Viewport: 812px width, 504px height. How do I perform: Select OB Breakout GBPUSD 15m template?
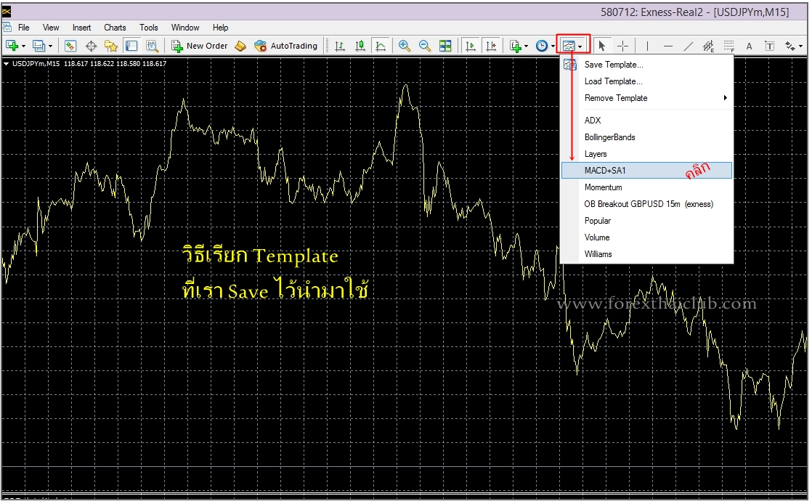[x=647, y=204]
